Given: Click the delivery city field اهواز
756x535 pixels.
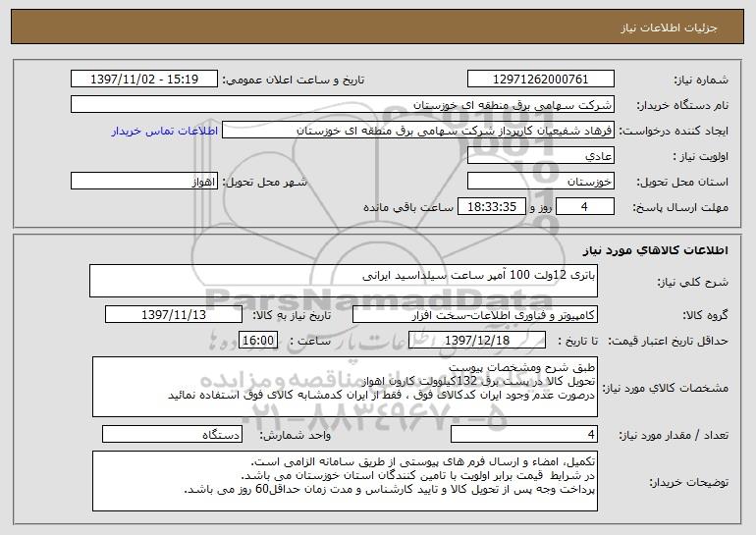Looking at the screenshot, I should coord(144,182).
